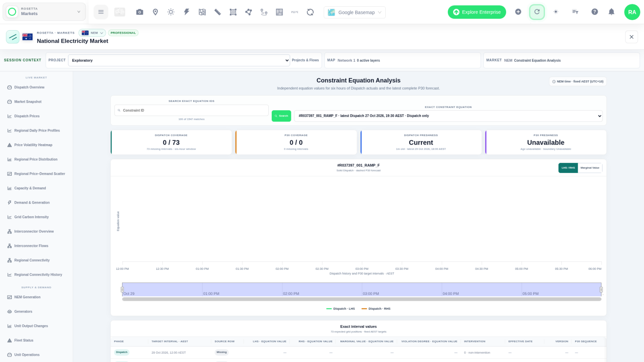Image resolution: width=644 pixels, height=362 pixels.
Task: Select the ruler measurement tool
Action: 218,12
